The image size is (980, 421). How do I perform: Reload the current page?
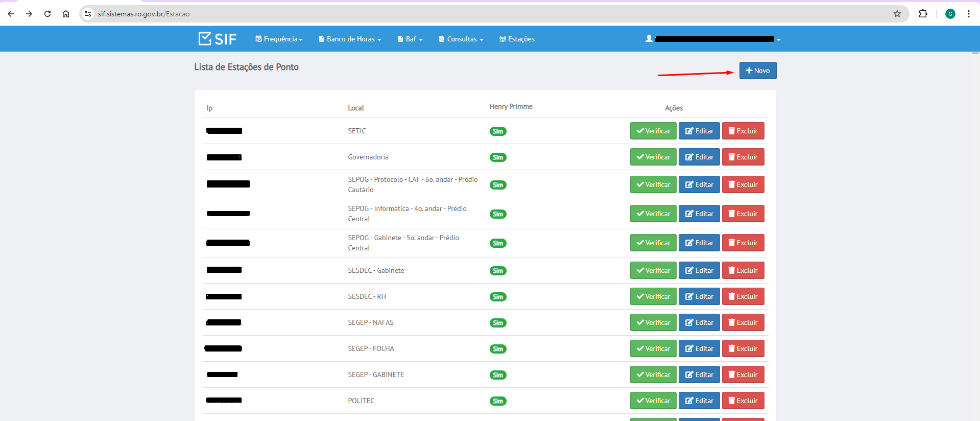tap(47, 14)
